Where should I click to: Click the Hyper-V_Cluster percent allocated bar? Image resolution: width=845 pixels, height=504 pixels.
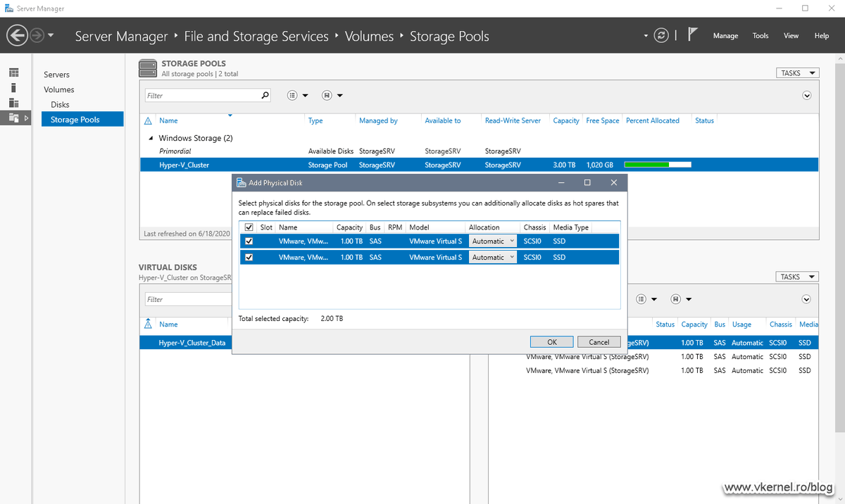point(658,165)
